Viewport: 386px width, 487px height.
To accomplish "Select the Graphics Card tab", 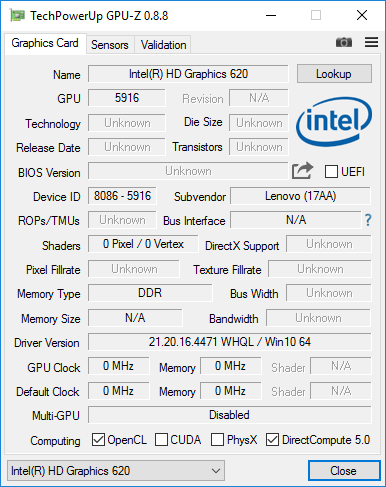I will coord(45,43).
